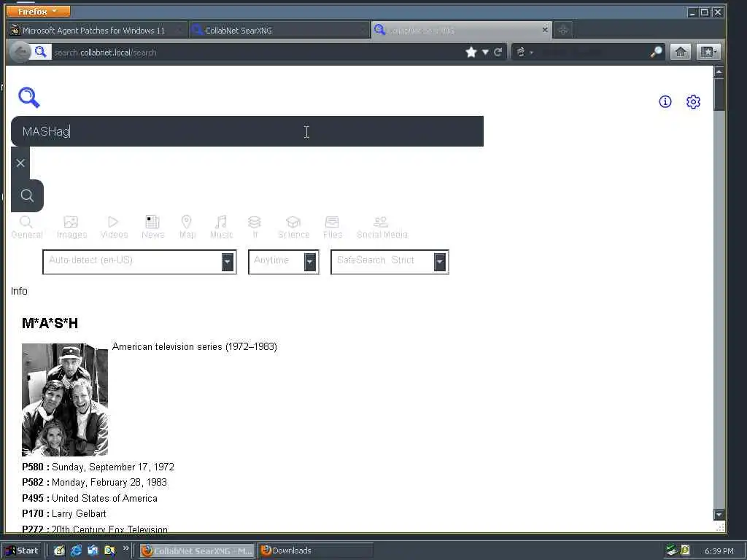Clear the search query with X
This screenshot has width=747, height=560.
[x=20, y=163]
